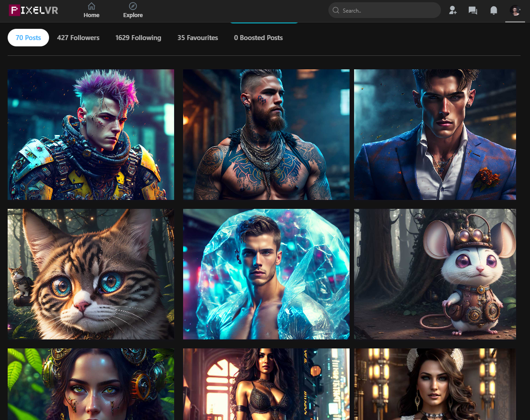530x420 pixels.
Task: Open the 427 Followers tab
Action: 78,37
